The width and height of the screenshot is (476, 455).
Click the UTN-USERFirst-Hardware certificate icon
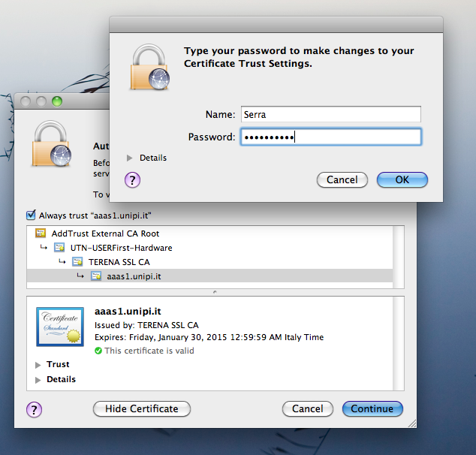click(59, 247)
